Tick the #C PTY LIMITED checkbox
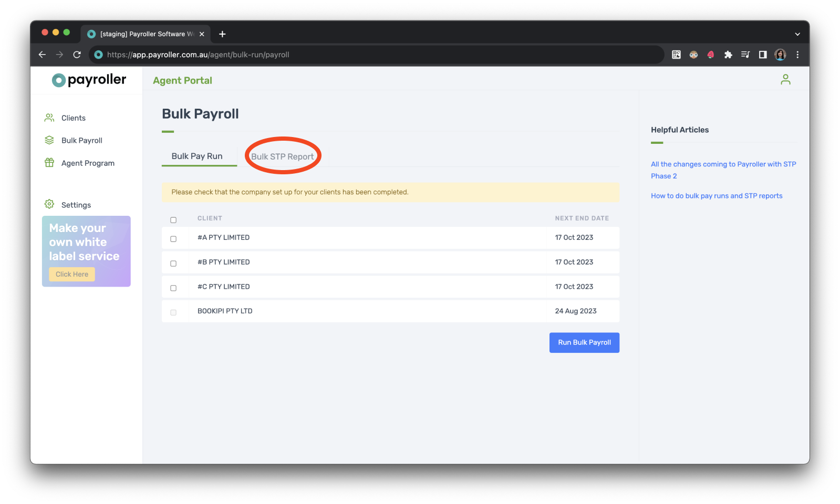Screen dimensions: 840x504 tap(173, 288)
